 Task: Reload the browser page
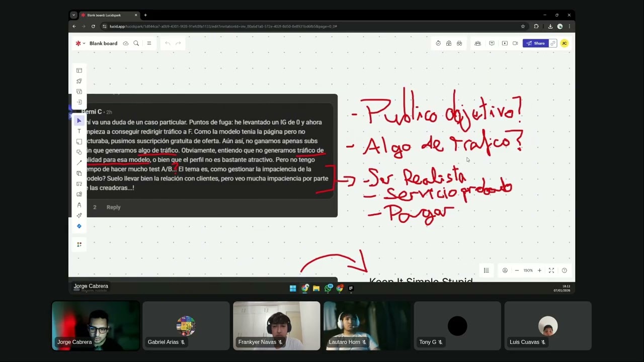click(93, 26)
